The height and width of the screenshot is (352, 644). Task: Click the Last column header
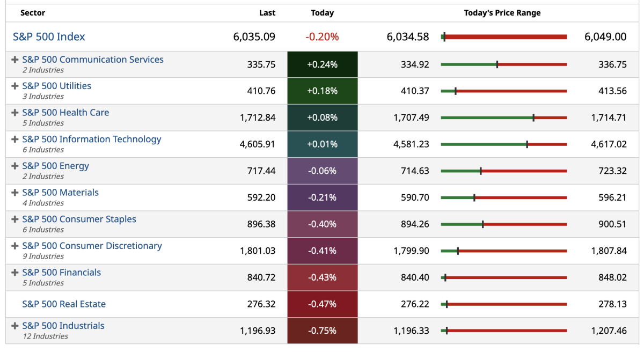[267, 13]
